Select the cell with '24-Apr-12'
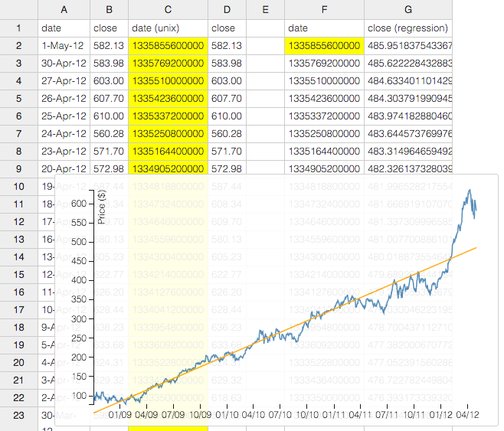 (64, 134)
